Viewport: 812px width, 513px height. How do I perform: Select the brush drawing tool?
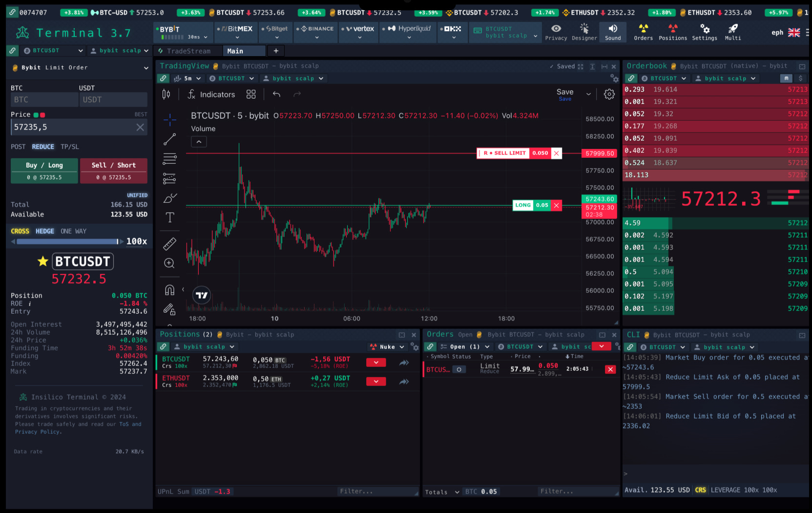click(169, 198)
